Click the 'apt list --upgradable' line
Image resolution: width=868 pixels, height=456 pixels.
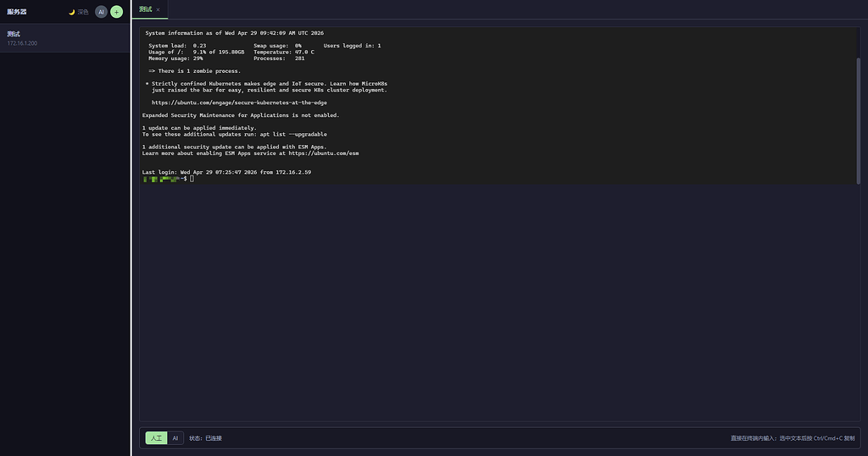click(x=234, y=134)
